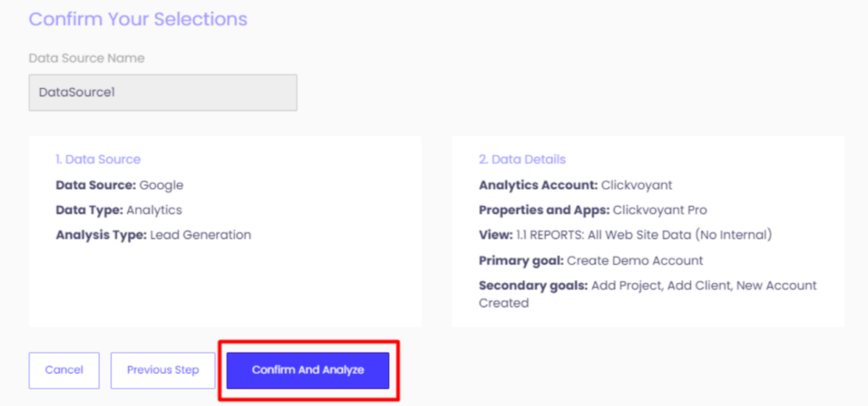Viewport: 868px width, 406px height.
Task: Click the Confirm Your Selections heading
Action: tap(138, 19)
